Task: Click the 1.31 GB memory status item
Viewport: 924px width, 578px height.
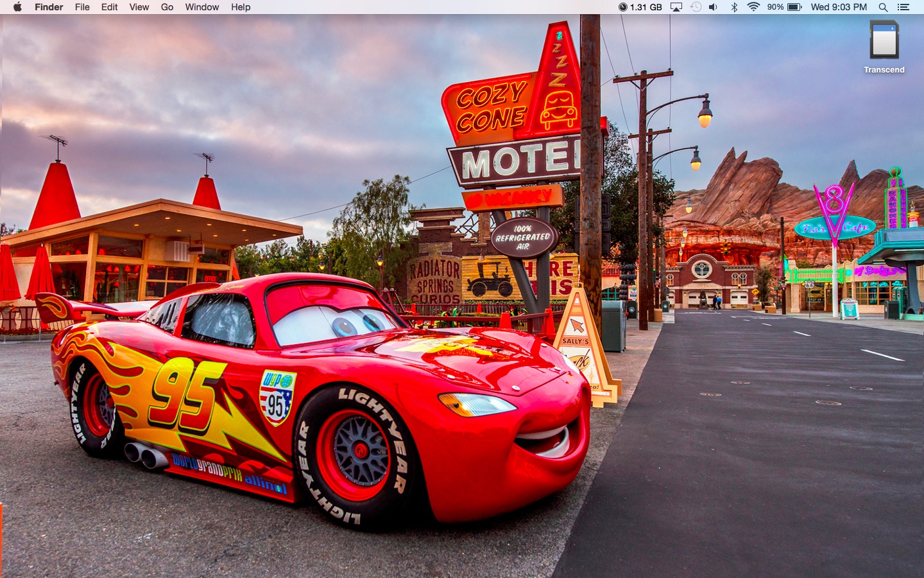Action: tap(640, 7)
